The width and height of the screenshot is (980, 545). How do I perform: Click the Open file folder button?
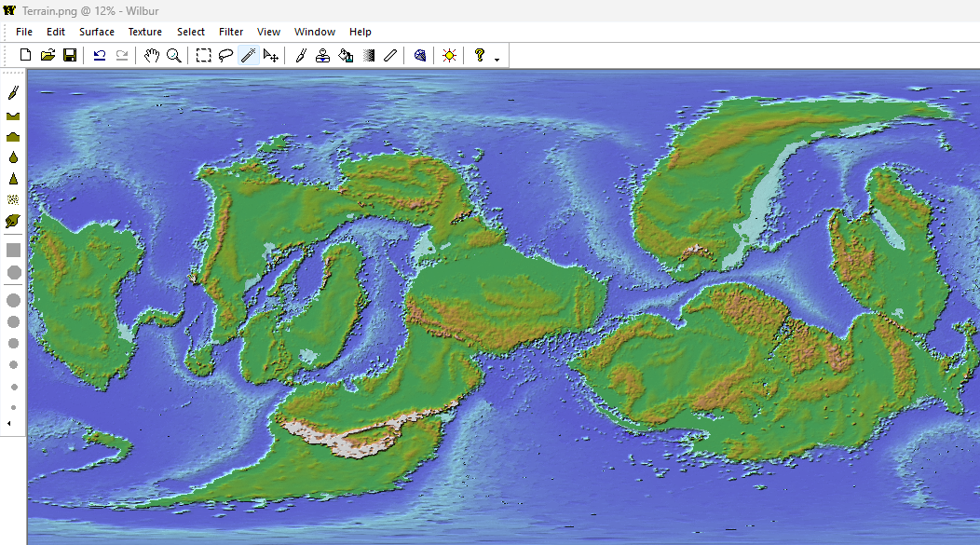pyautogui.click(x=48, y=56)
